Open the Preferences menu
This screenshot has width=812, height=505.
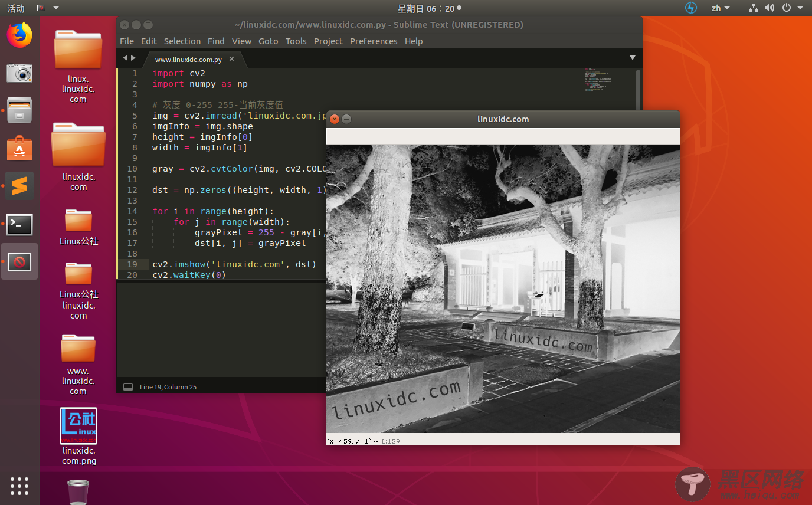374,41
